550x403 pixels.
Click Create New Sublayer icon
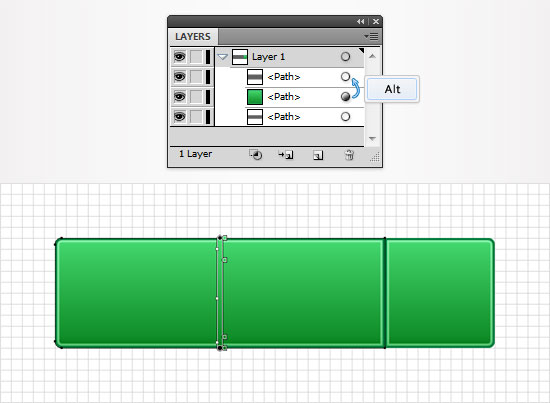tap(286, 155)
